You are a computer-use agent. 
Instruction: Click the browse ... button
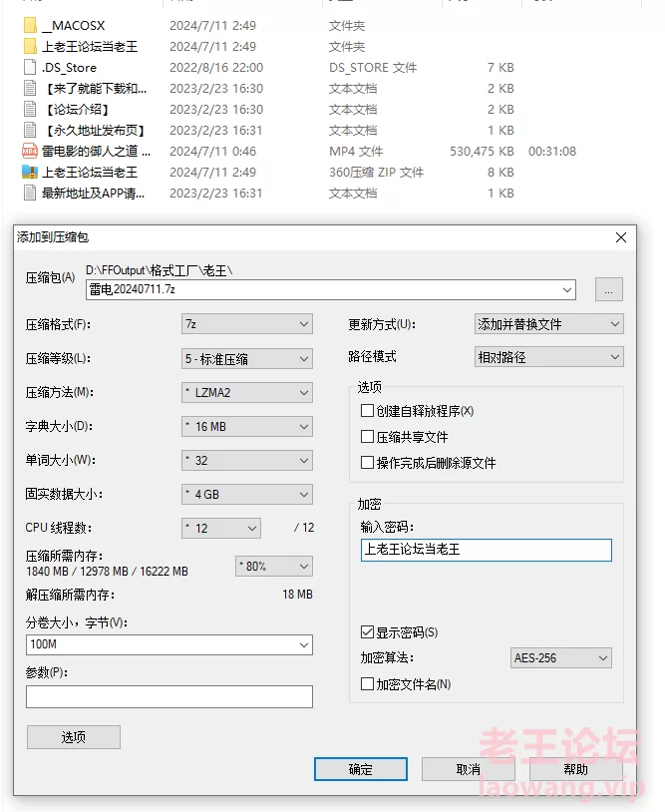click(x=608, y=289)
